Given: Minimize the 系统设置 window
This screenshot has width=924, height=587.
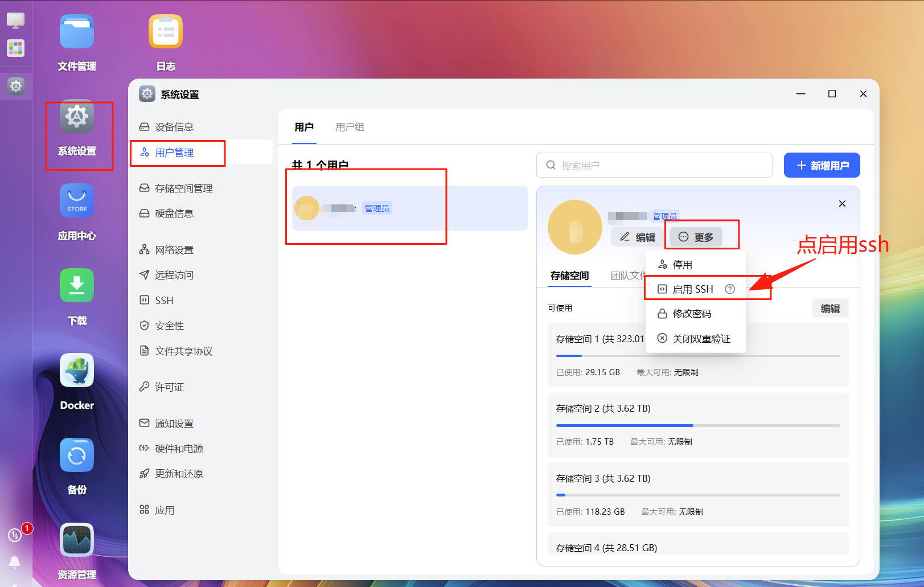Looking at the screenshot, I should 800,94.
